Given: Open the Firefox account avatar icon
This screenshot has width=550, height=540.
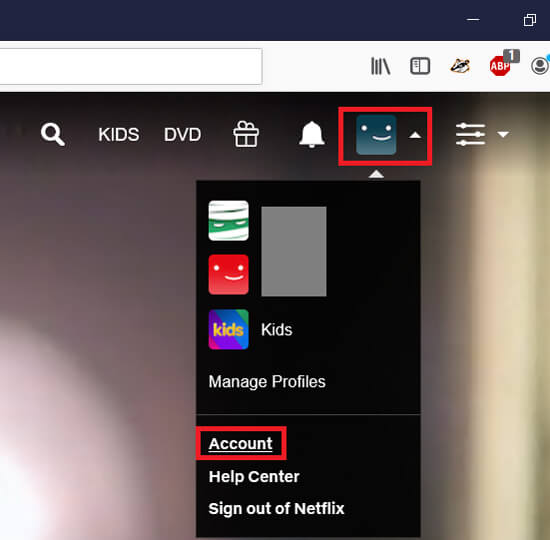Looking at the screenshot, I should click(x=540, y=65).
